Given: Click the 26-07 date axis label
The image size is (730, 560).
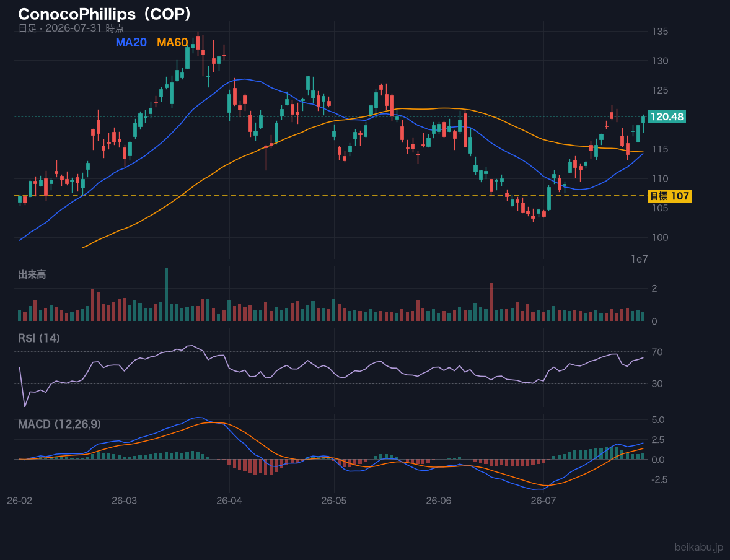Looking at the screenshot, I should (x=543, y=501).
